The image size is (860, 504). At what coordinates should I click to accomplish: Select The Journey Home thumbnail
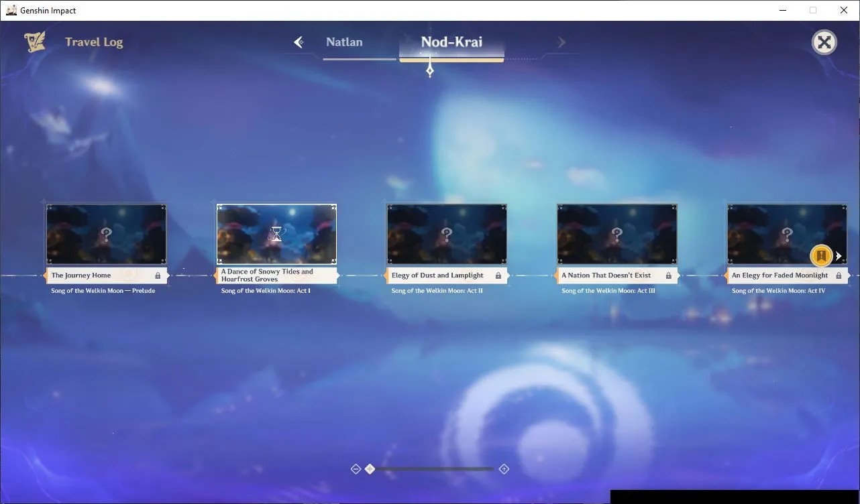106,234
